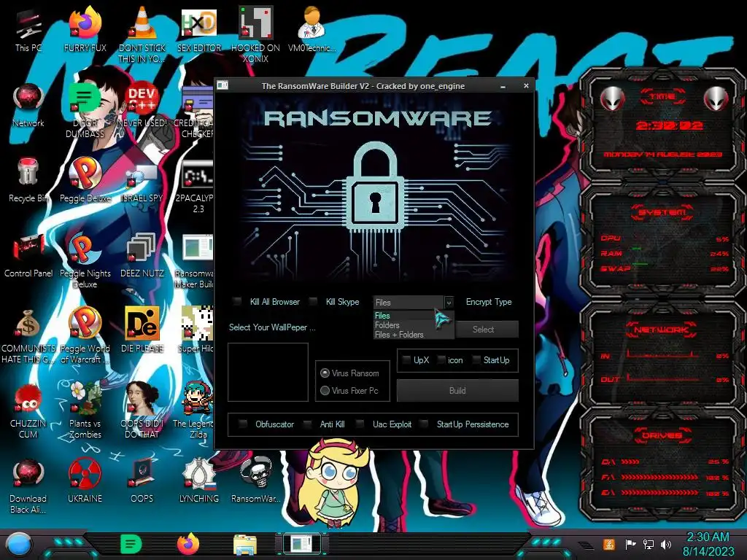Open the Control Panel desktop icon
This screenshot has width=747, height=560.
coord(28,256)
